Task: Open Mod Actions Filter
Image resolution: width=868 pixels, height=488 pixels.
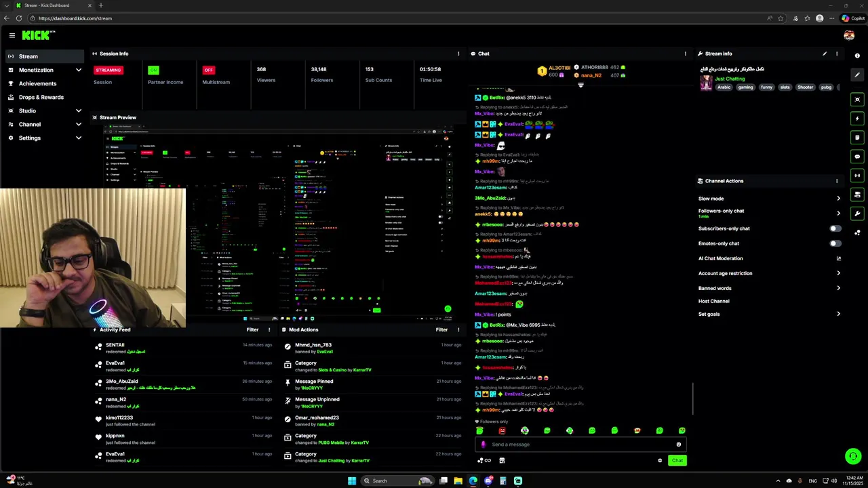Action: [x=441, y=329]
